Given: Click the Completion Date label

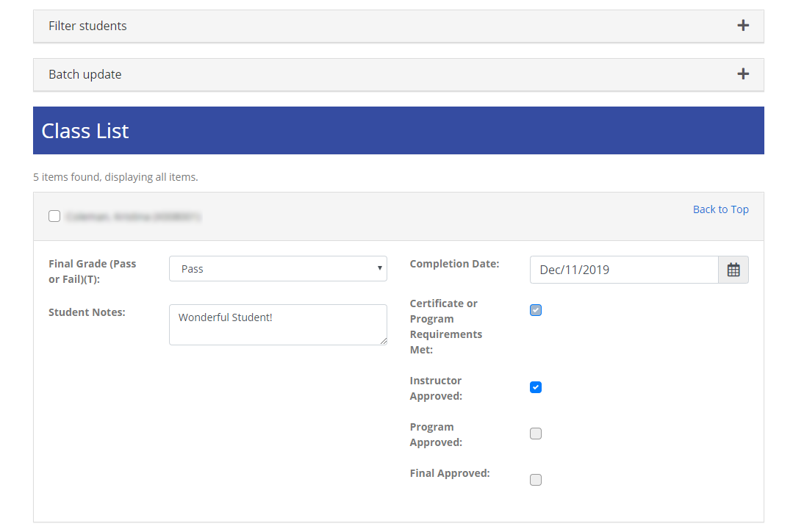Looking at the screenshot, I should click(454, 264).
